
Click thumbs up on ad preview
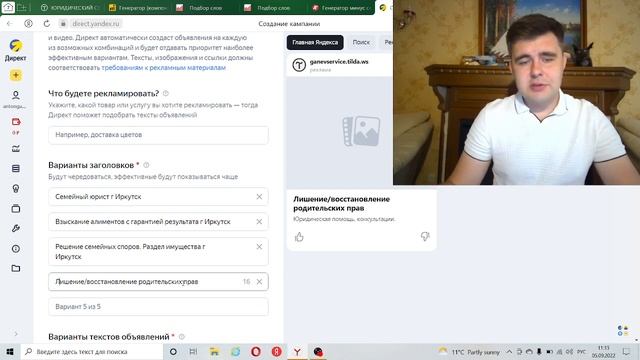coord(299,237)
